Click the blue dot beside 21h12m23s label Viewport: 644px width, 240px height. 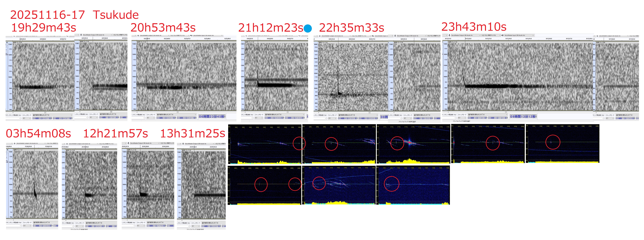tap(308, 28)
